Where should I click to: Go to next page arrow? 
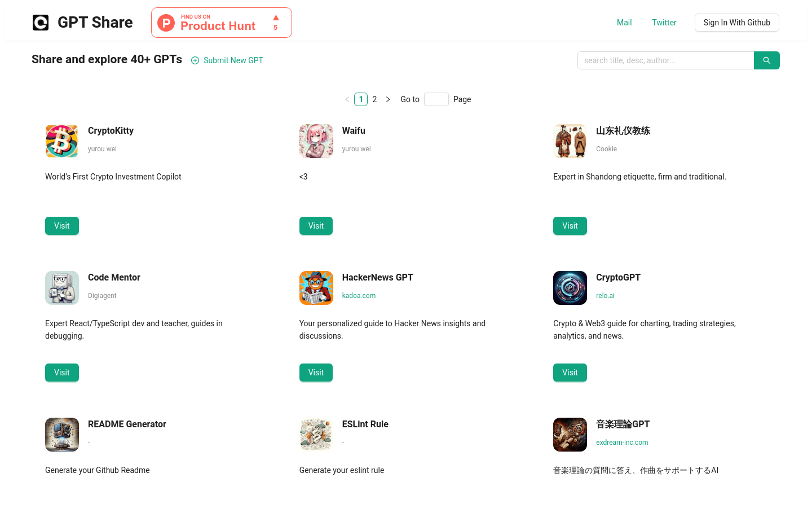tap(388, 99)
